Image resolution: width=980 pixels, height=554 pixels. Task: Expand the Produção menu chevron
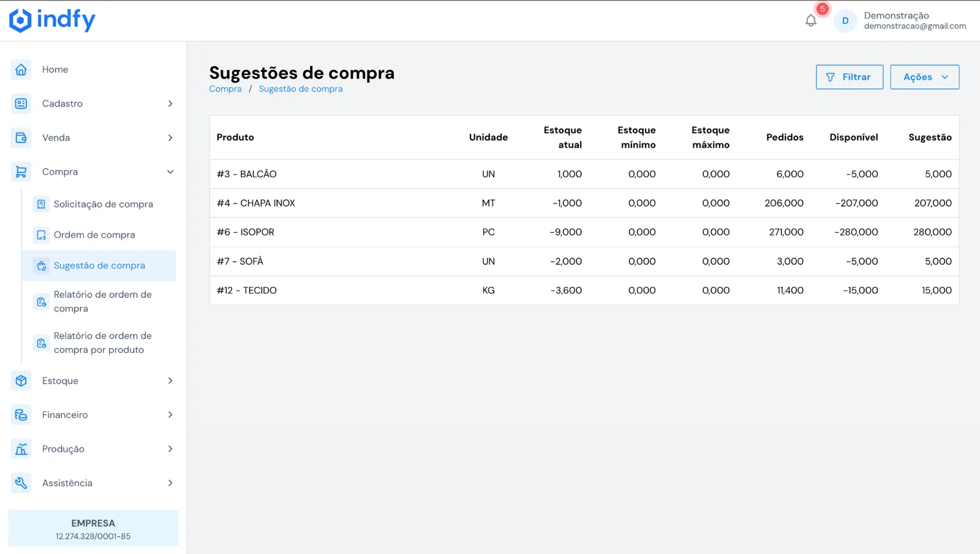click(x=170, y=449)
